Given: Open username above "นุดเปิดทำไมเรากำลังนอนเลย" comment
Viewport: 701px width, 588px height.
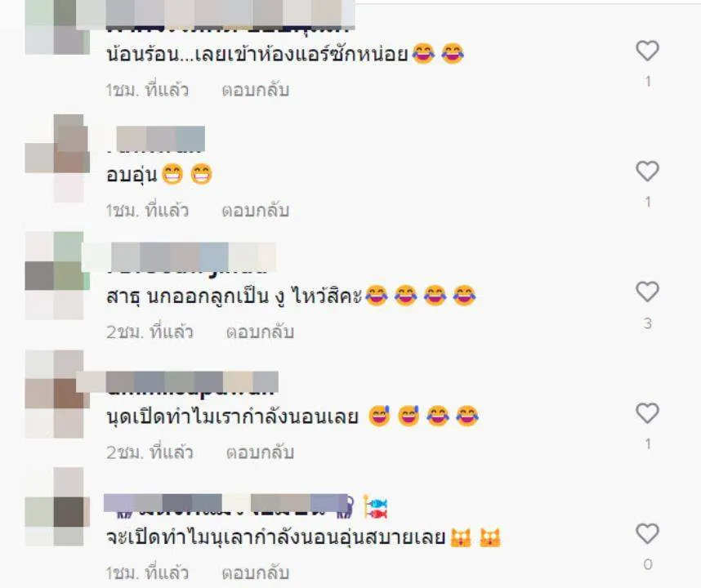Looking at the screenshot, I should 190,383.
